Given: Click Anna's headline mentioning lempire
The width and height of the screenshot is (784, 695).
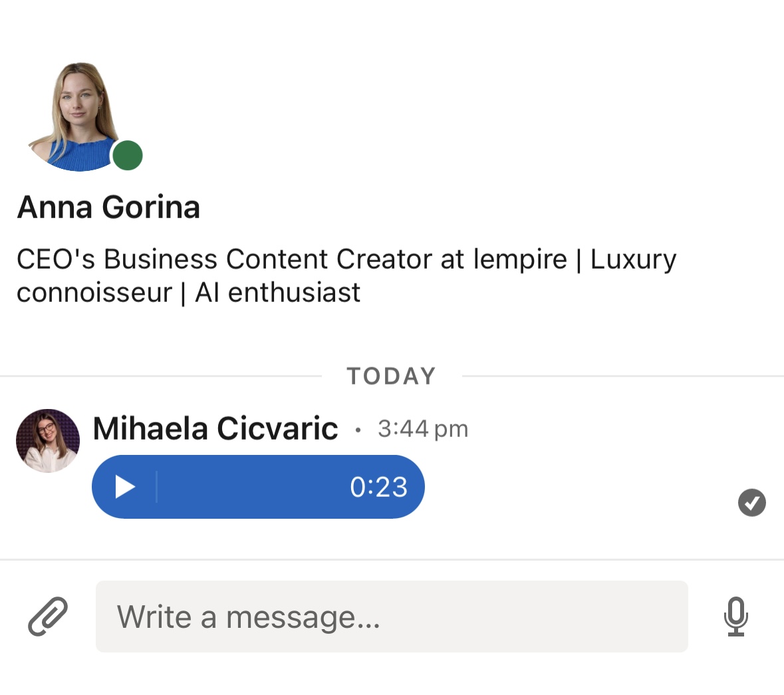Looking at the screenshot, I should pyautogui.click(x=346, y=275).
